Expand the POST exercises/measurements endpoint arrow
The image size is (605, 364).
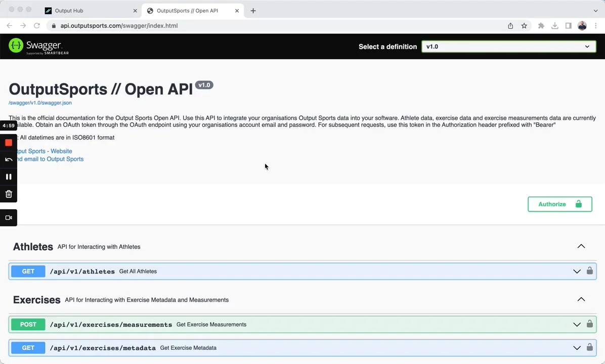pyautogui.click(x=577, y=325)
